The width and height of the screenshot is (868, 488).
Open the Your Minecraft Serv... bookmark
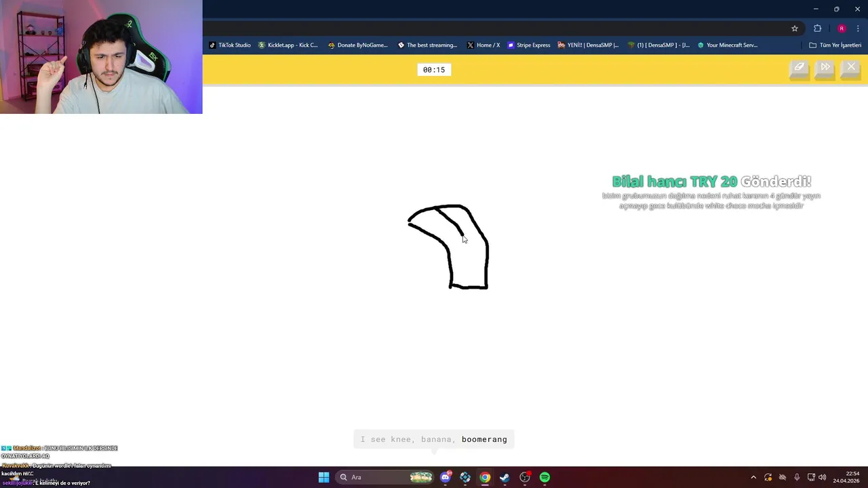[x=728, y=45]
